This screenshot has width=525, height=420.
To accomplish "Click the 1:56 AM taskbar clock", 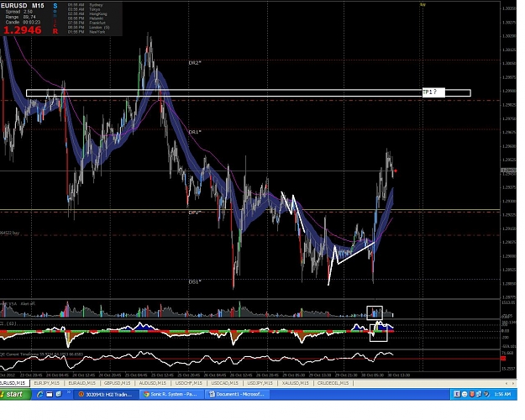I will tap(503, 394).
